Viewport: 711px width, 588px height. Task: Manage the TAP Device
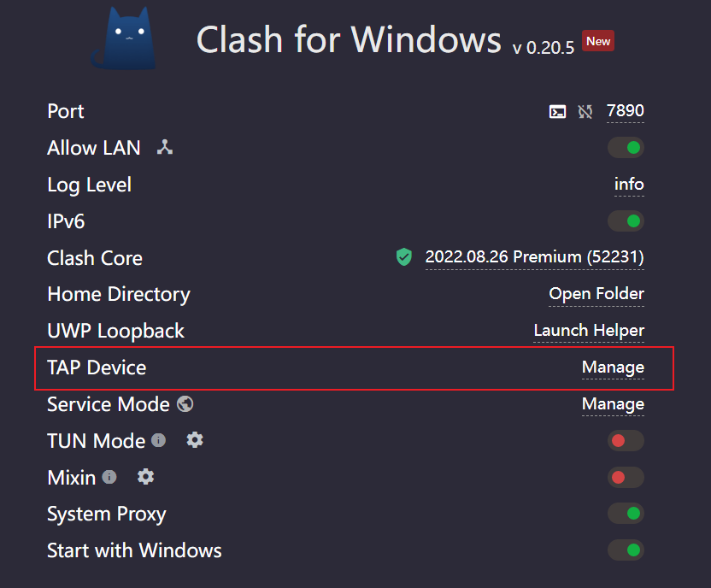[x=613, y=367]
